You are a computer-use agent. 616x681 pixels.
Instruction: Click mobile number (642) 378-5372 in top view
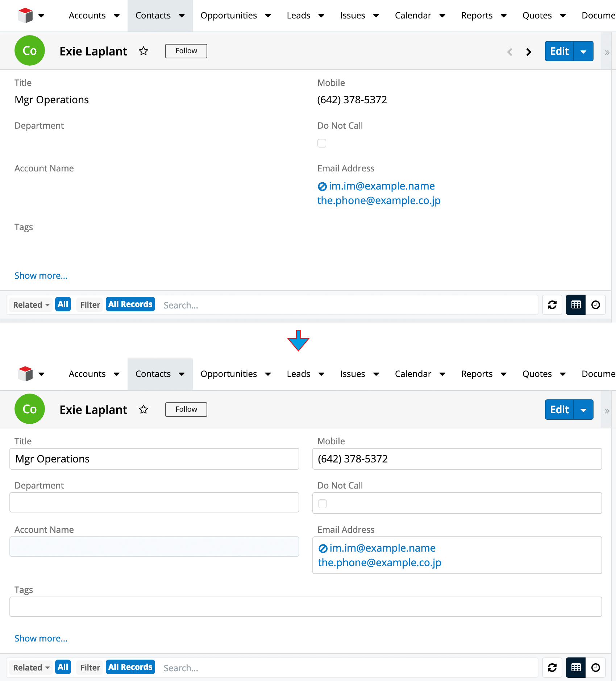pos(352,100)
